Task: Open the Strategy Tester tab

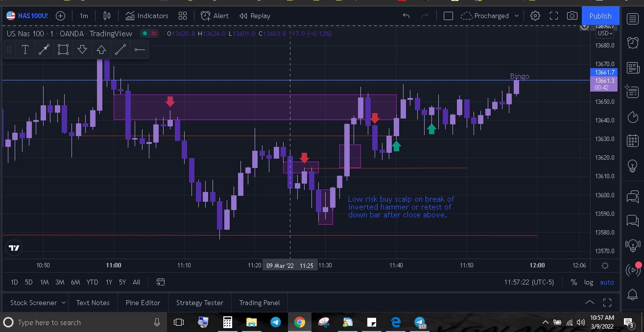Action: pyautogui.click(x=200, y=303)
